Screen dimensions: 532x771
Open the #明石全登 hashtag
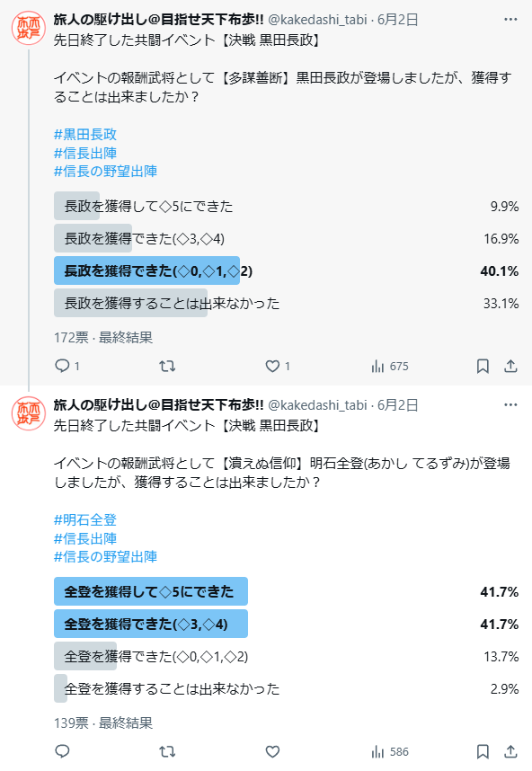point(85,519)
